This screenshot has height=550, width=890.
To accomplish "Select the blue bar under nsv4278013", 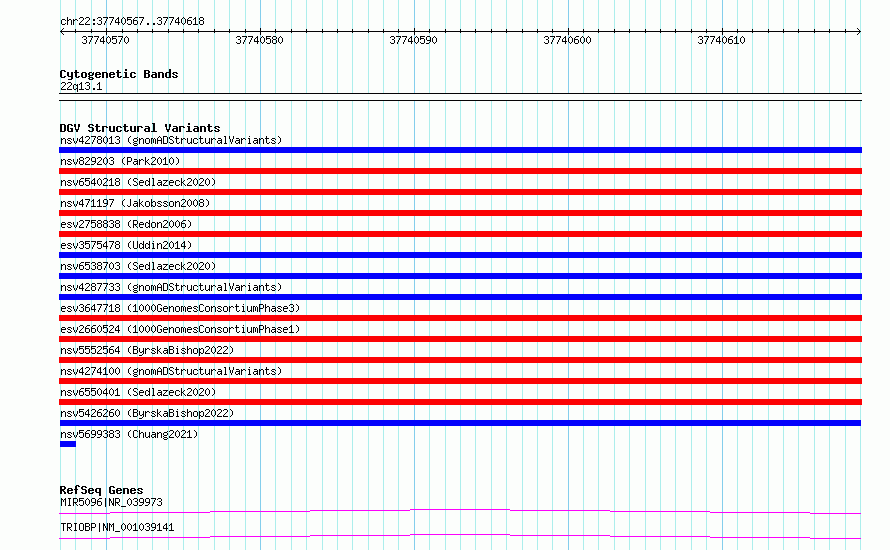I will pos(460,150).
